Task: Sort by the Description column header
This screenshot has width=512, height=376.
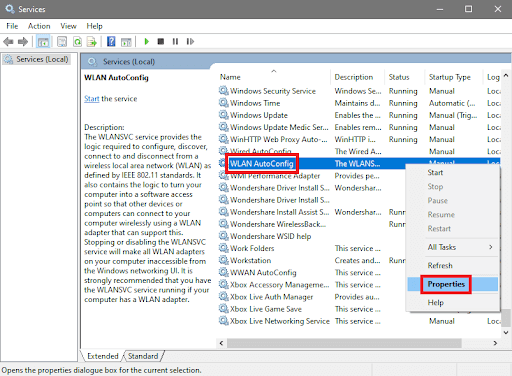Action: tap(357, 77)
